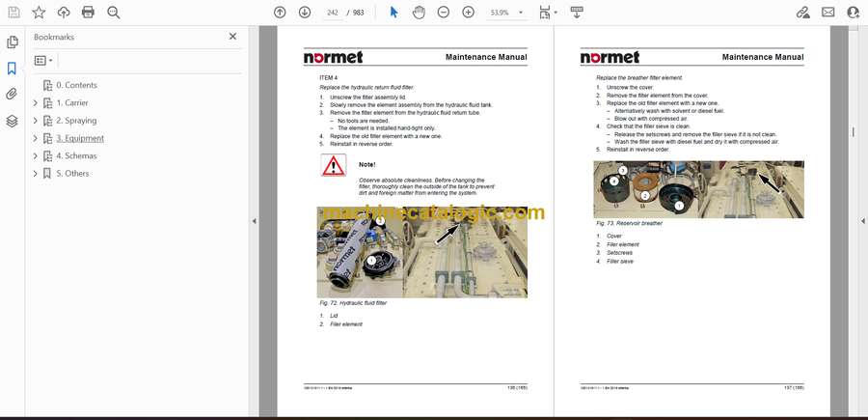Click 'Replace the breather filter element.' text

(x=639, y=78)
